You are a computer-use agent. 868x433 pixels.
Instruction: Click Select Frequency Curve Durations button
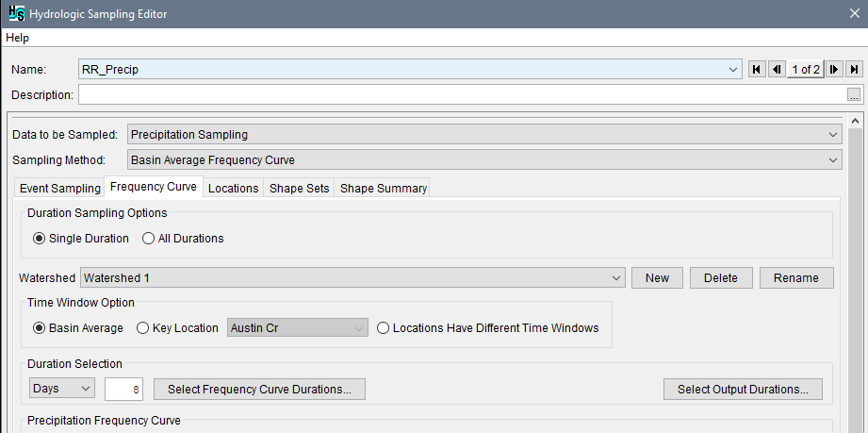pyautogui.click(x=259, y=389)
